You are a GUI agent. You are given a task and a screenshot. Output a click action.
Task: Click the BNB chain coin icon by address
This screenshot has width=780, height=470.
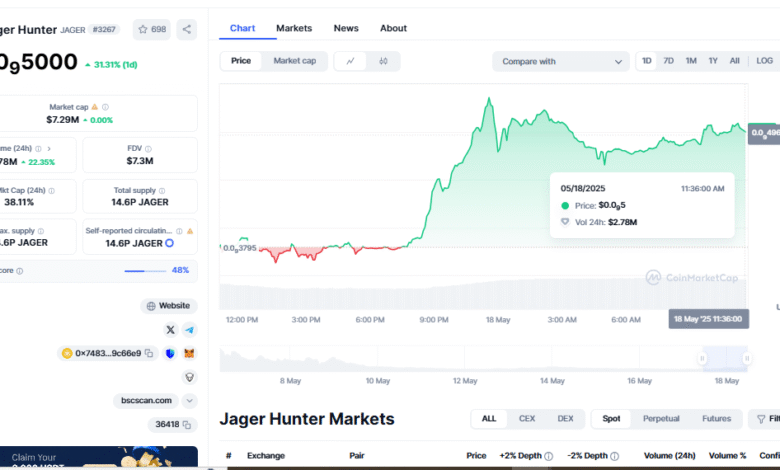click(x=67, y=353)
